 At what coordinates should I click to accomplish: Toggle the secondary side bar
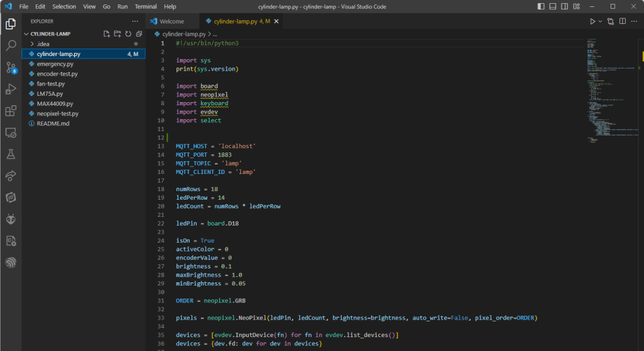(x=564, y=6)
